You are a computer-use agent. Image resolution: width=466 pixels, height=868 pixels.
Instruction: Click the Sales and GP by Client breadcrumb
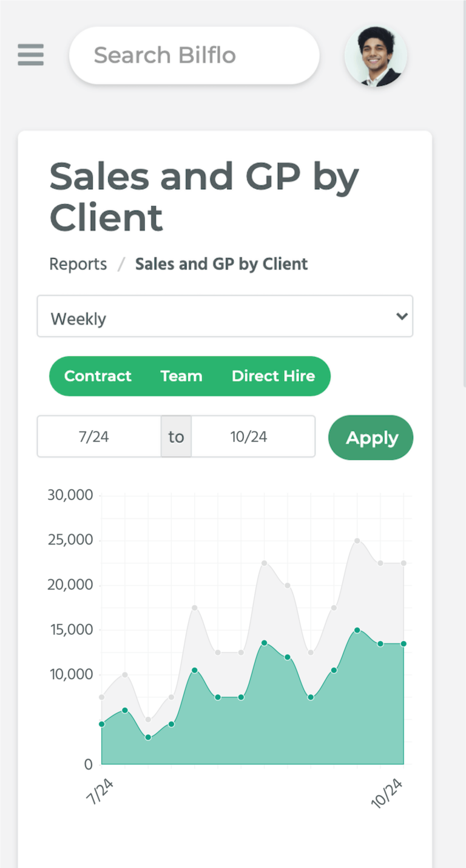coord(221,263)
